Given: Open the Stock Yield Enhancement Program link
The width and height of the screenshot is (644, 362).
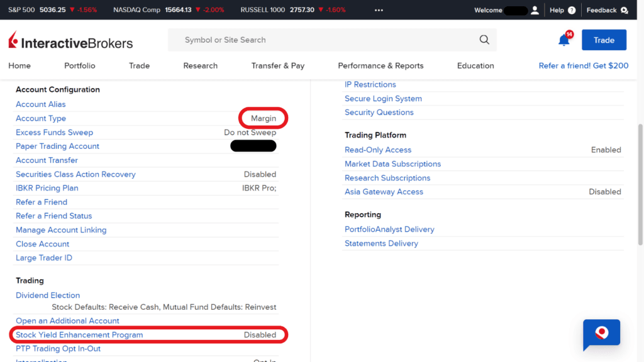Looking at the screenshot, I should click(x=79, y=335).
